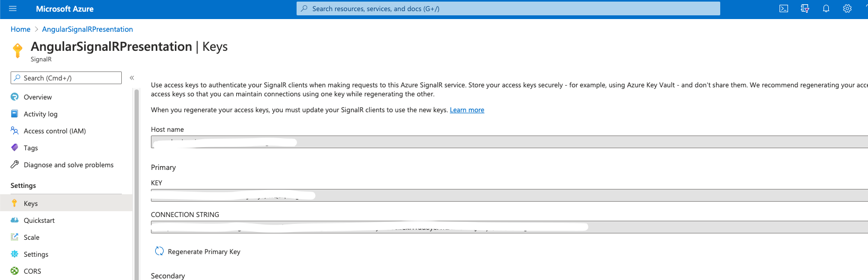
Task: Open the notifications bell
Action: (x=826, y=9)
